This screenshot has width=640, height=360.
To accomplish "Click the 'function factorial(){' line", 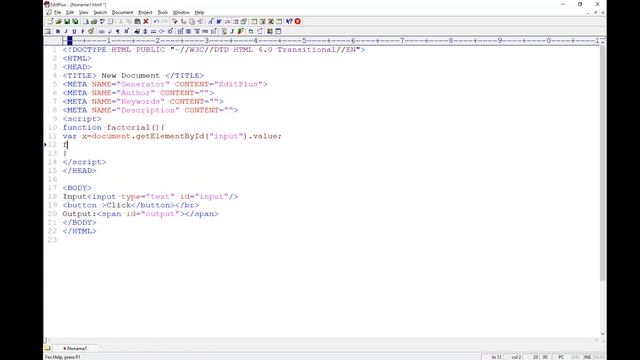I will coord(113,127).
